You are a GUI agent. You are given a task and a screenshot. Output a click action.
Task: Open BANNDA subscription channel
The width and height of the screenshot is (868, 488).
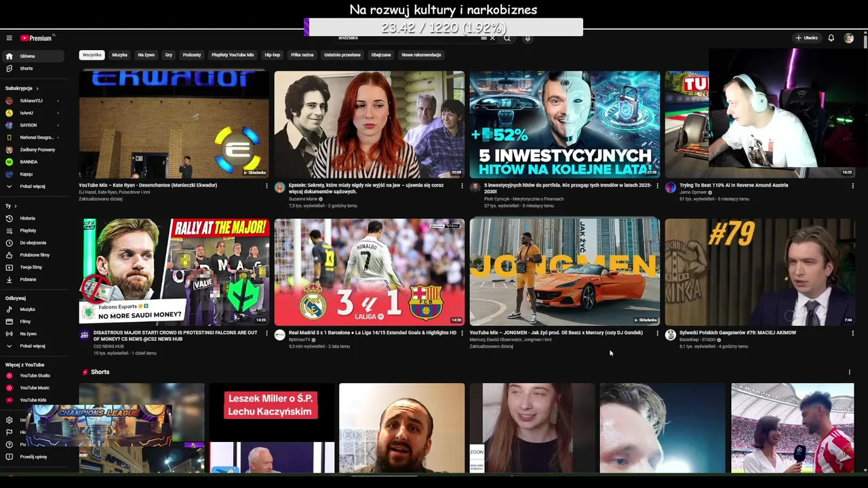[x=33, y=162]
